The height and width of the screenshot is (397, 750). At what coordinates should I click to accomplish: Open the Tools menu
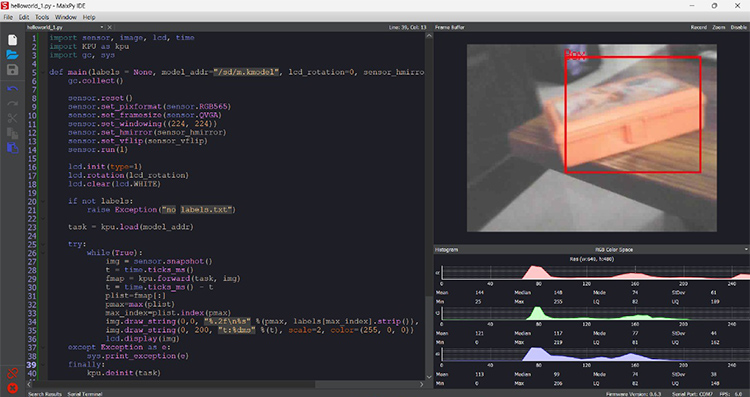point(42,17)
